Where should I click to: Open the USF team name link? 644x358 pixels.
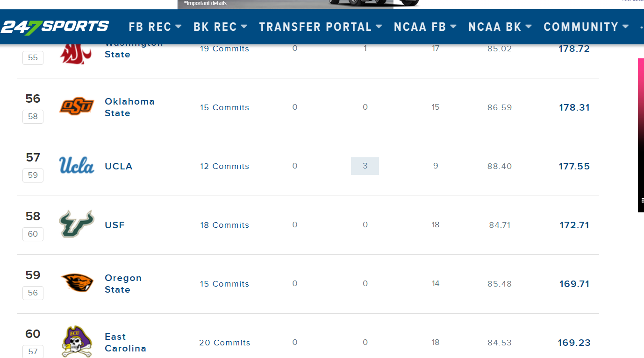point(115,225)
